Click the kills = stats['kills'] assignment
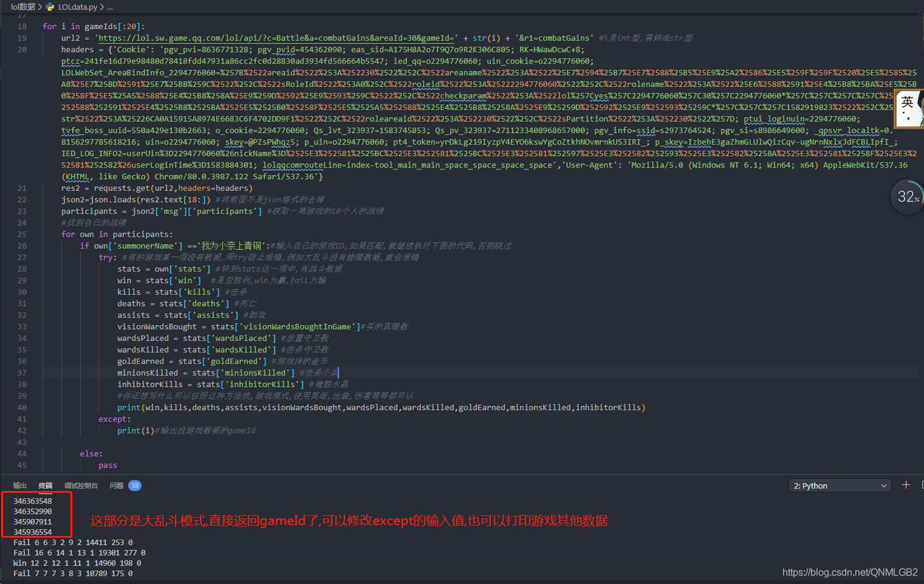The height and width of the screenshot is (584, 924). [x=169, y=292]
